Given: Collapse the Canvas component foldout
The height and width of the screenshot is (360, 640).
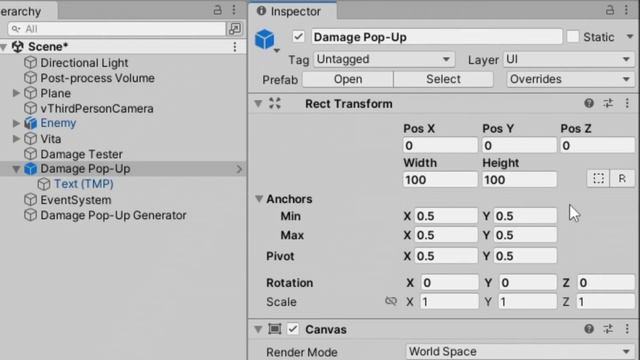Looking at the screenshot, I should (258, 329).
